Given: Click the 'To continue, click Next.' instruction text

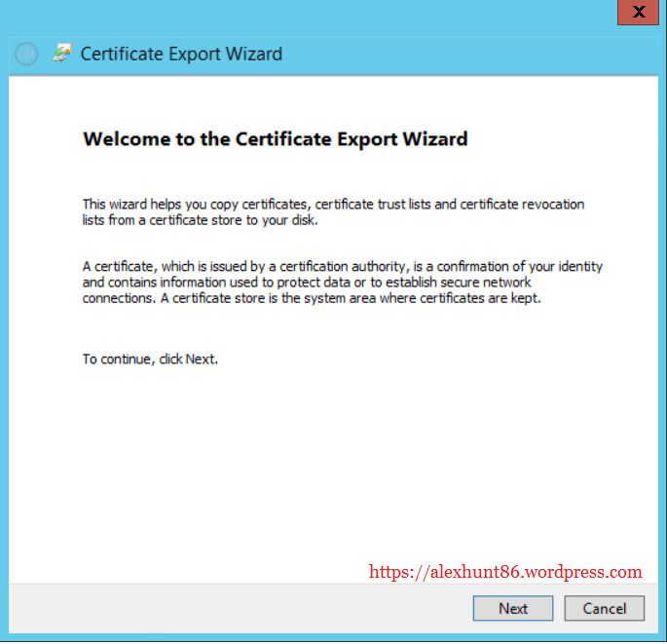Looking at the screenshot, I should 150,359.
